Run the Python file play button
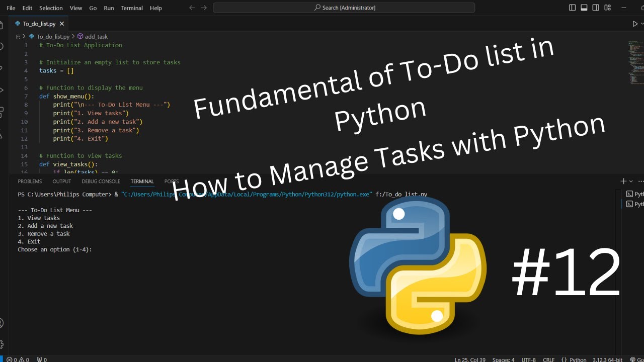This screenshot has height=362, width=644. click(635, 24)
